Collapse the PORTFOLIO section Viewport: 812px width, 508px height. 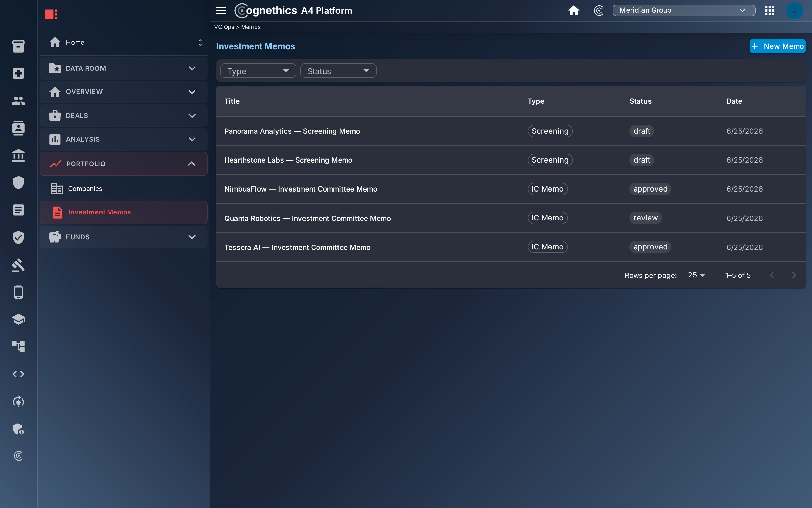click(x=124, y=164)
